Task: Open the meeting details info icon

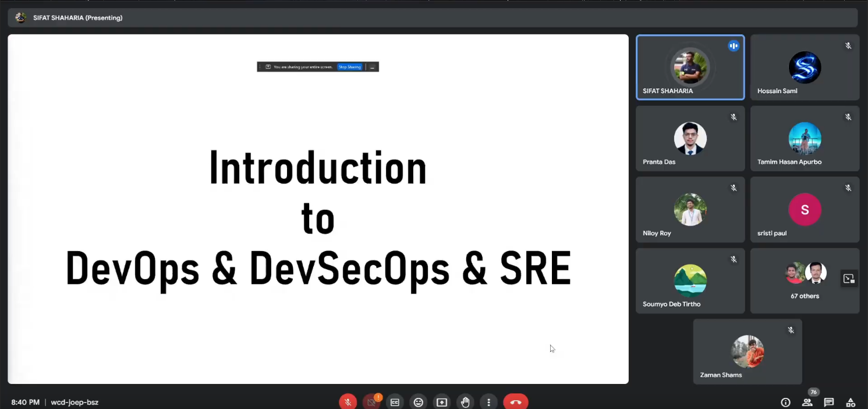Action: (785, 402)
